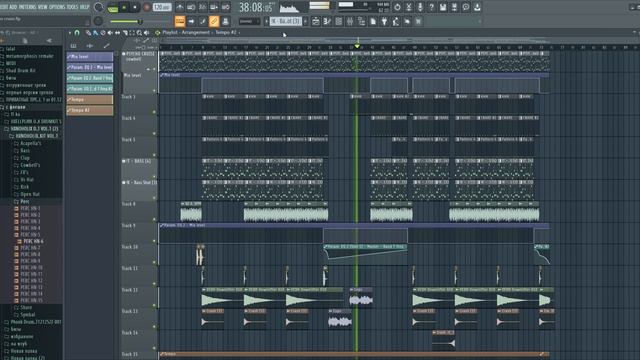Select the magnifier Zoom tool in playlist
This screenshot has height=360, width=640.
tap(140, 33)
